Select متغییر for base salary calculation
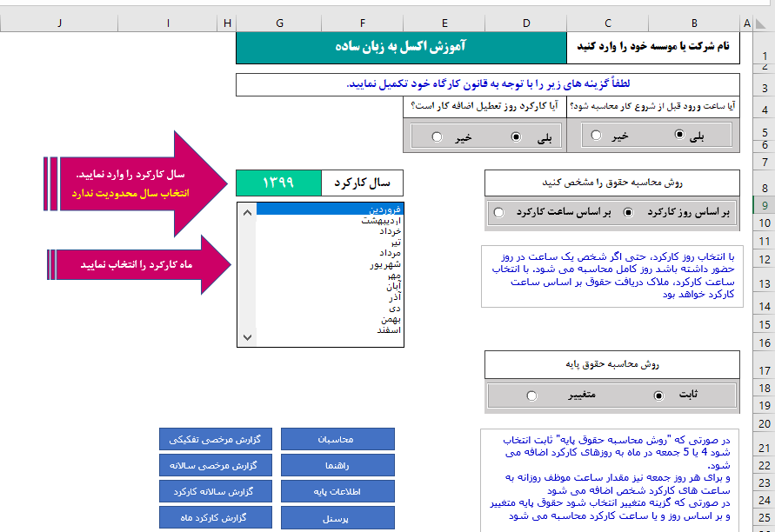 pyautogui.click(x=532, y=396)
